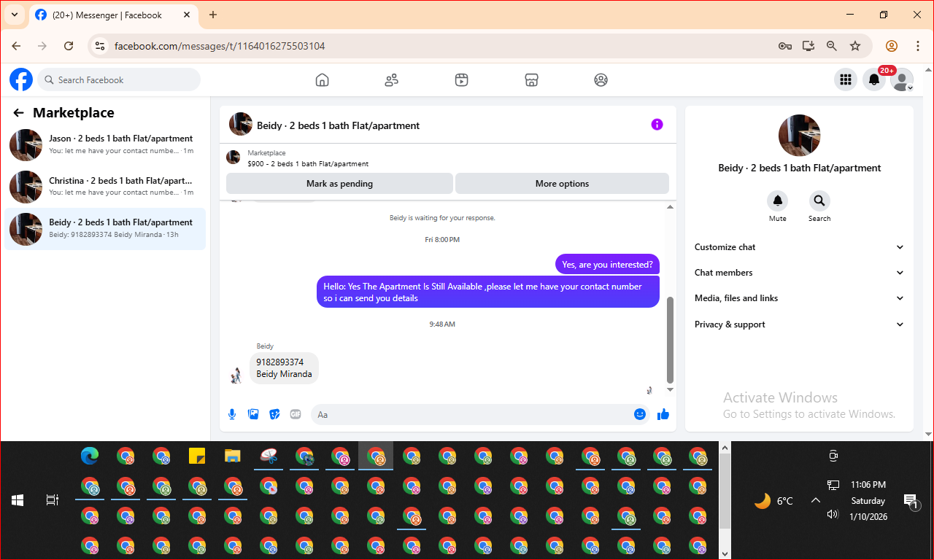This screenshot has height=560, width=934.
Task: Open the notifications bell with 20+ badge
Action: tap(874, 80)
